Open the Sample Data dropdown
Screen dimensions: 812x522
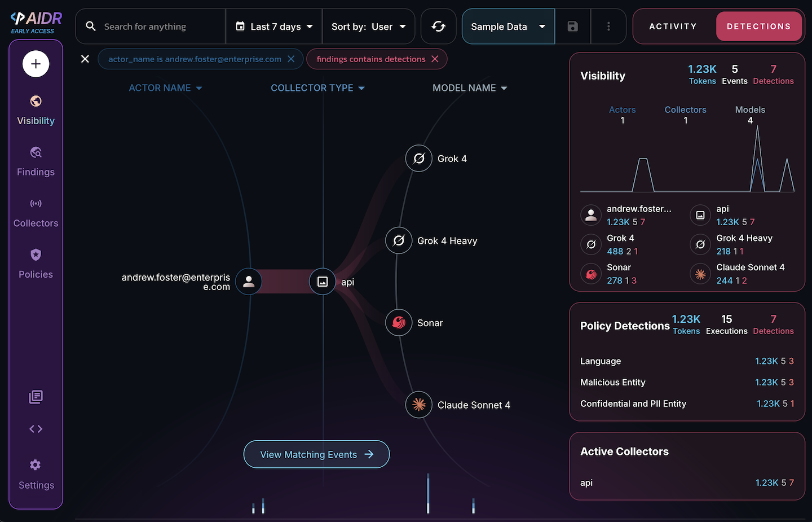click(x=507, y=27)
